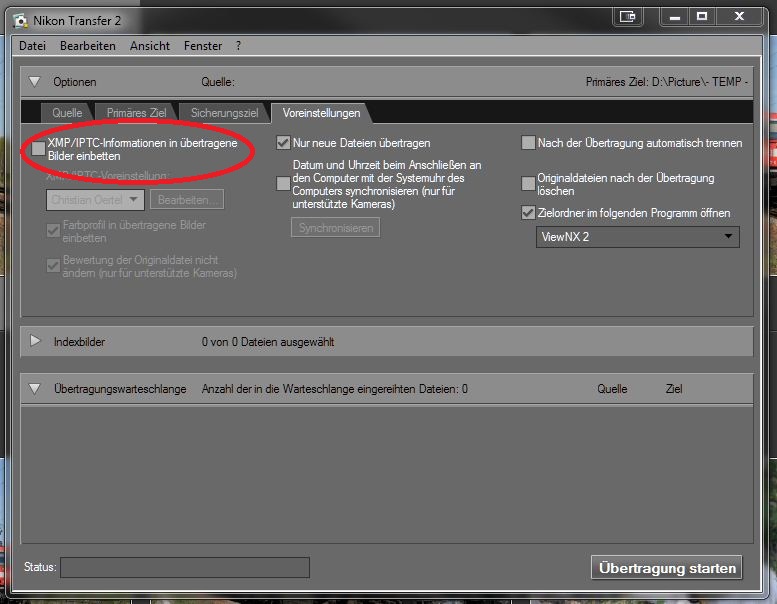The width and height of the screenshot is (777, 604).
Task: Expand the Indexbilder section triangle
Action: tap(35, 341)
